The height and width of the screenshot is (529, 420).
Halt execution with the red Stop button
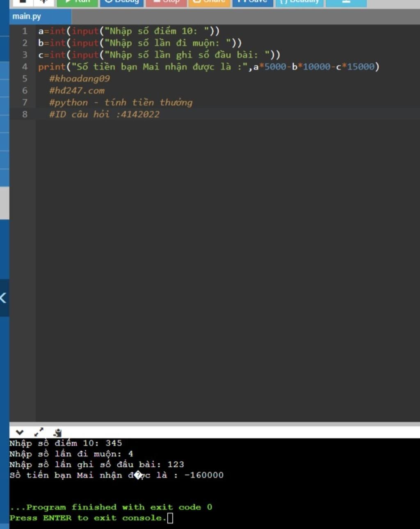pyautogui.click(x=166, y=3)
